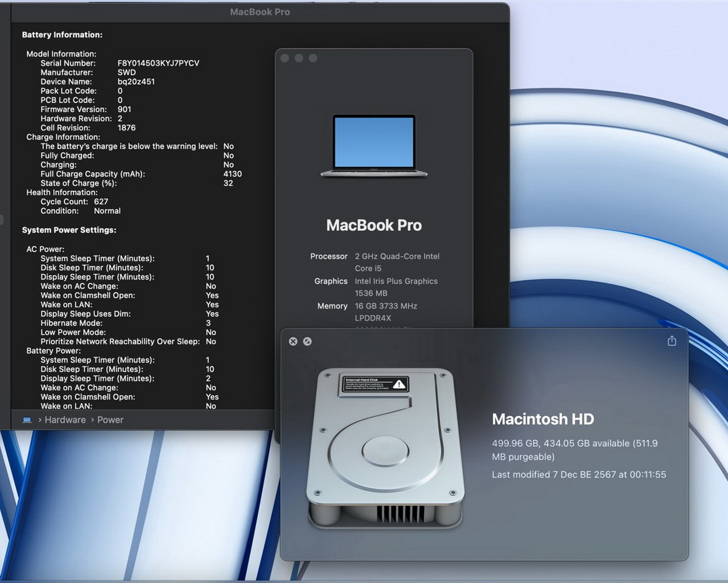Click the "Display Sleep Uses Dim:" label
This screenshot has height=583, width=728.
click(85, 314)
